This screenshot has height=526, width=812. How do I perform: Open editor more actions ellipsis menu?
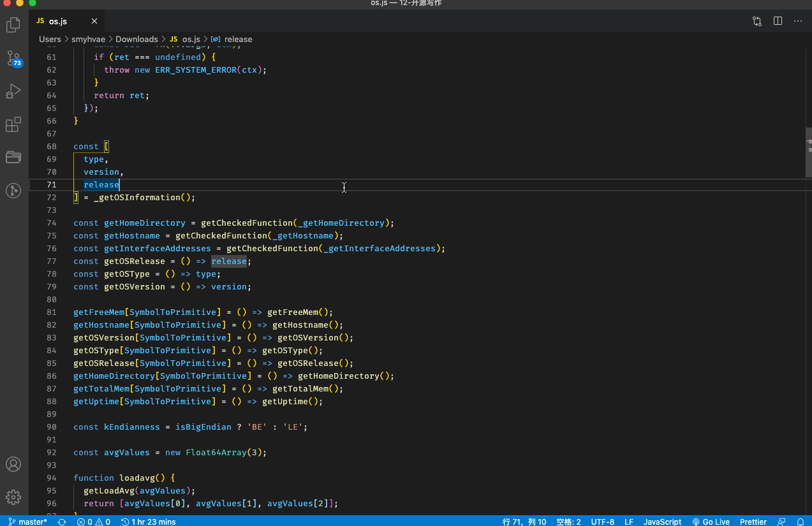click(x=798, y=20)
